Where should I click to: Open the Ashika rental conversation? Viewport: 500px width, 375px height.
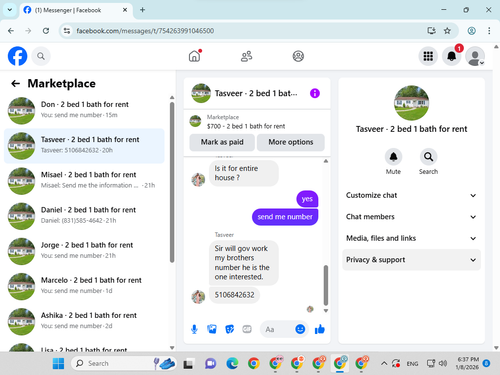pos(84,321)
